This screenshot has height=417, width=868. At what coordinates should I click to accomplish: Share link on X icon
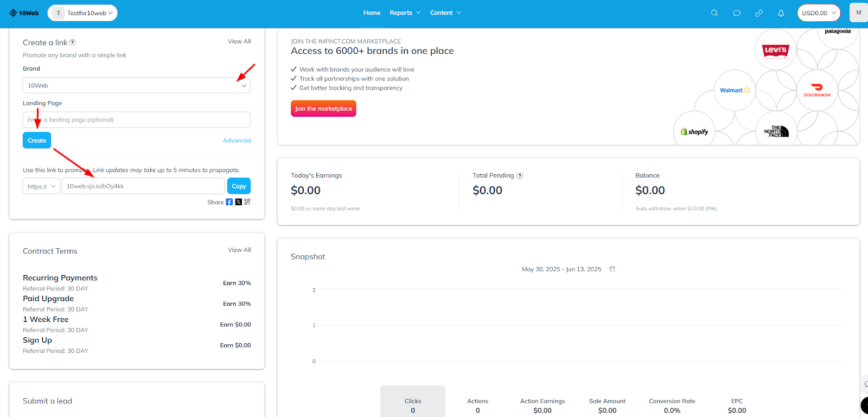pyautogui.click(x=238, y=202)
